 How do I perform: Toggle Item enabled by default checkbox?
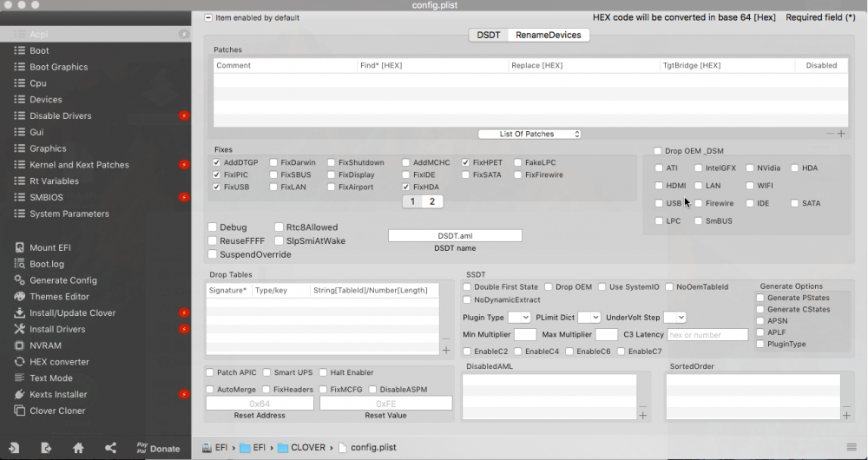[208, 17]
